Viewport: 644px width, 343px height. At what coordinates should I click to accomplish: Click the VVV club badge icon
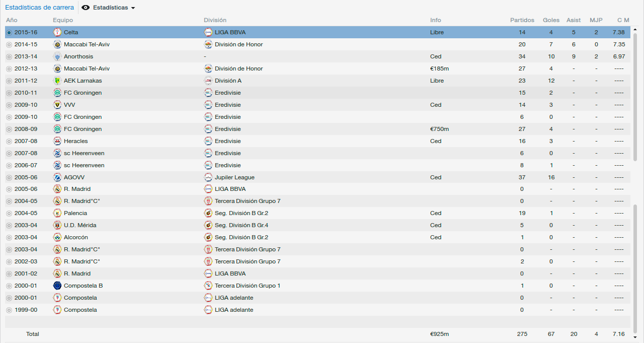point(57,105)
